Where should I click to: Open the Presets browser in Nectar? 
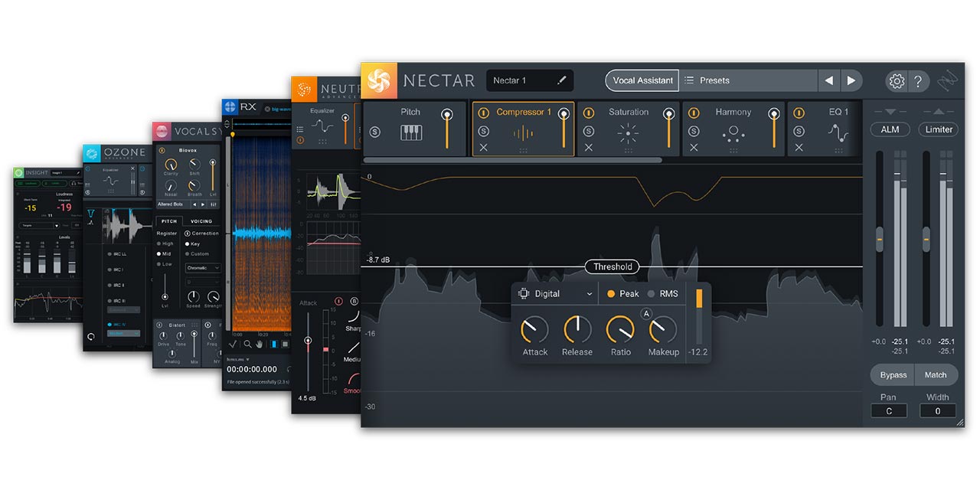(x=748, y=80)
